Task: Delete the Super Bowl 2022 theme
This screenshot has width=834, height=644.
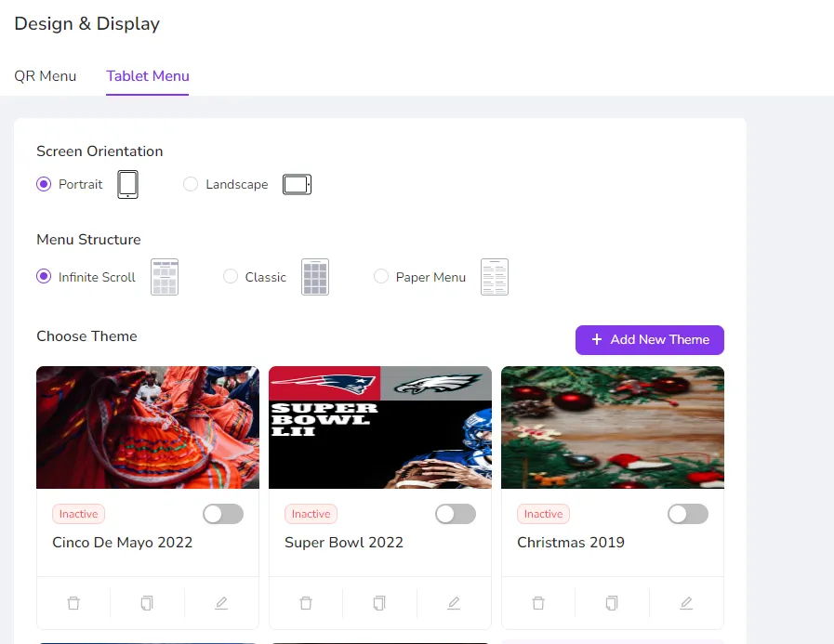Action: click(x=306, y=603)
